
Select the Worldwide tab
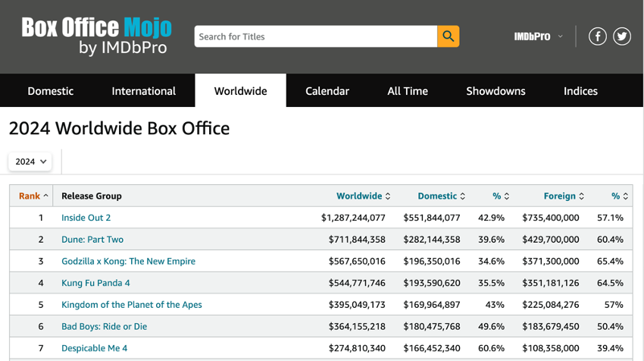(241, 91)
